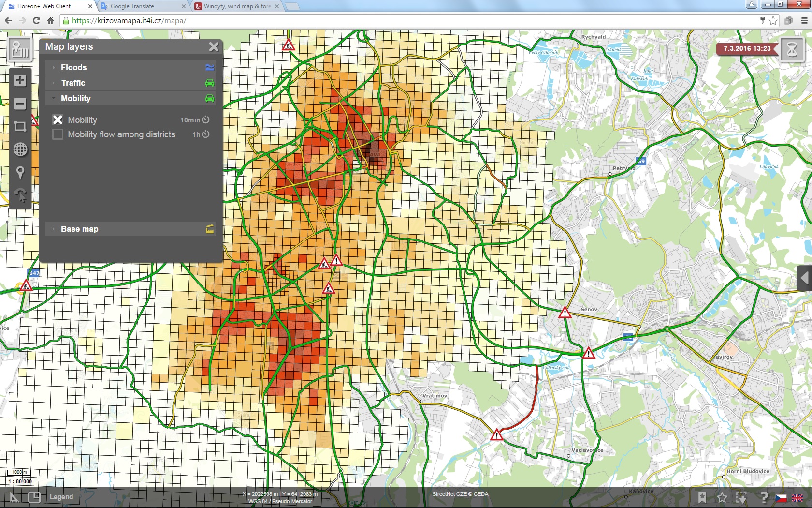Switch language to Czech flag

pos(781,498)
